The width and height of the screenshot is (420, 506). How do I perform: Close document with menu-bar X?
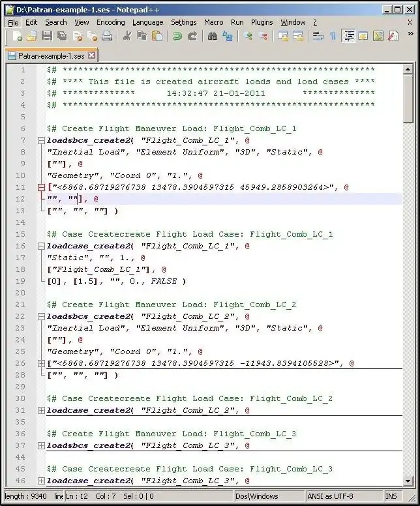pyautogui.click(x=410, y=22)
